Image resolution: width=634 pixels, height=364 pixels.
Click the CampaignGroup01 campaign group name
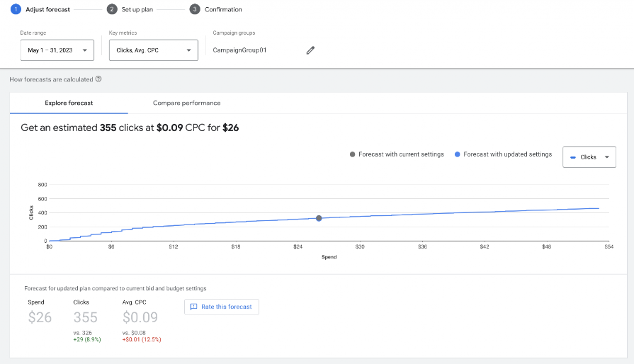[x=239, y=50]
